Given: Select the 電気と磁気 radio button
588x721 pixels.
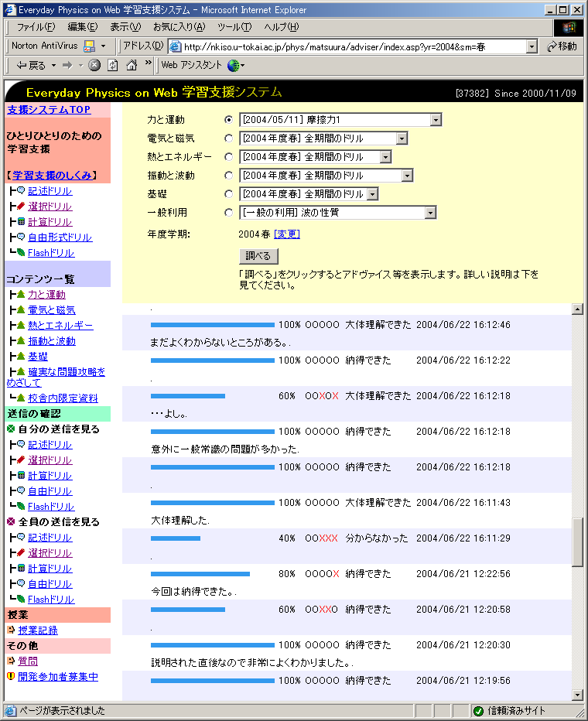Looking at the screenshot, I should (x=228, y=138).
